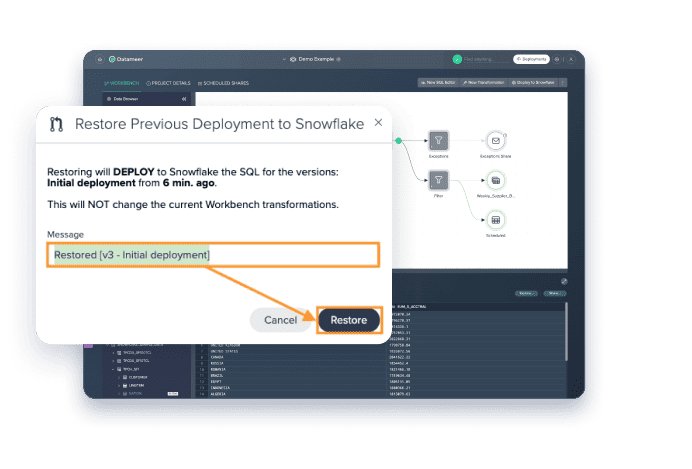This screenshot has height=469, width=692.
Task: Click the Datameer logo
Action: point(126,59)
